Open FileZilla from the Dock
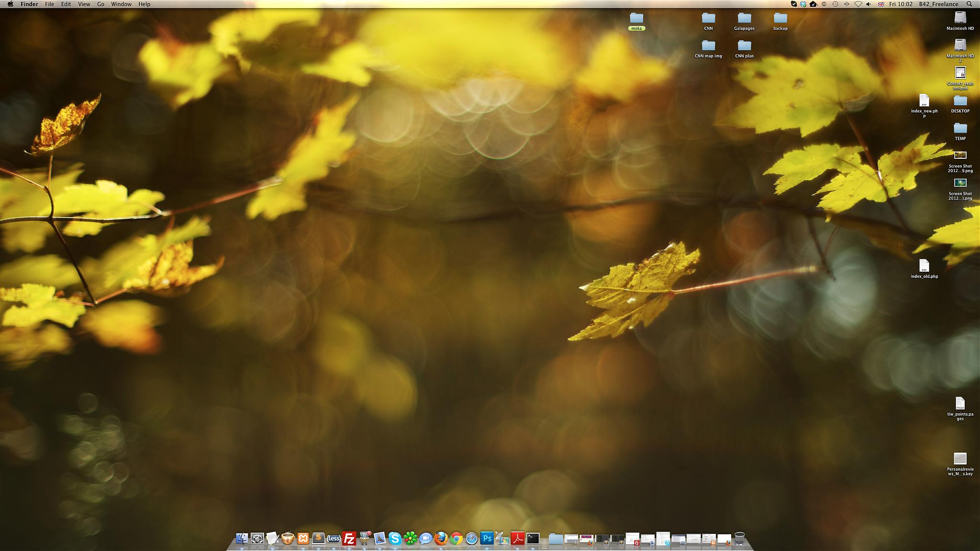The height and width of the screenshot is (551, 980). pyautogui.click(x=349, y=539)
